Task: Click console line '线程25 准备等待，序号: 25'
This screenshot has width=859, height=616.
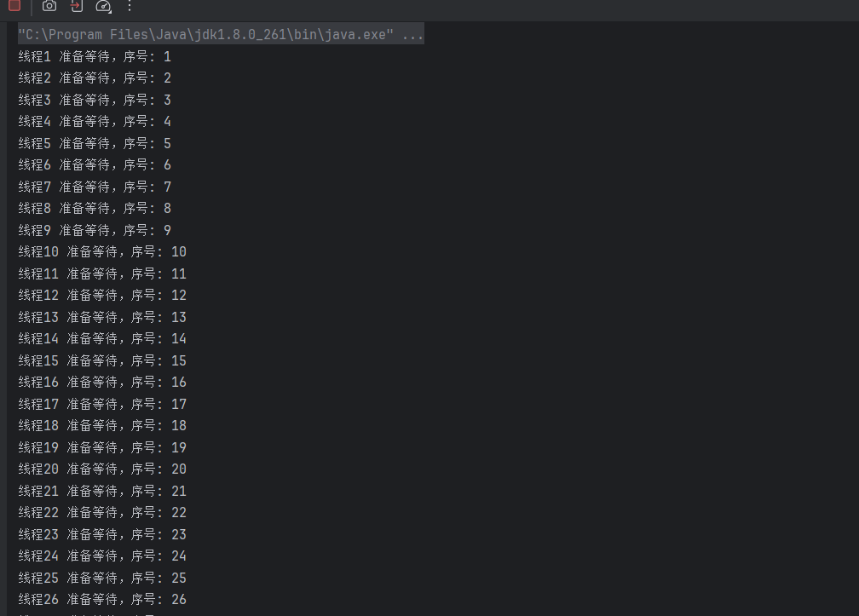Action: coord(102,577)
